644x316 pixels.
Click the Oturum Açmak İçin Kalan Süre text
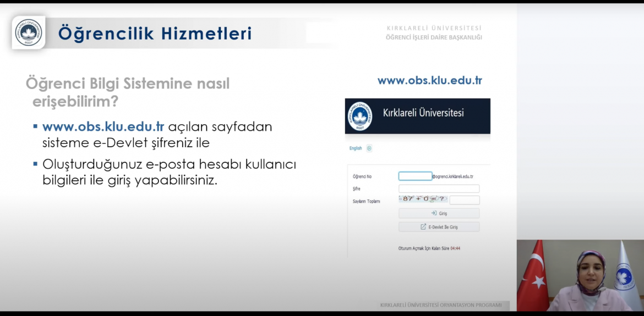coord(424,248)
